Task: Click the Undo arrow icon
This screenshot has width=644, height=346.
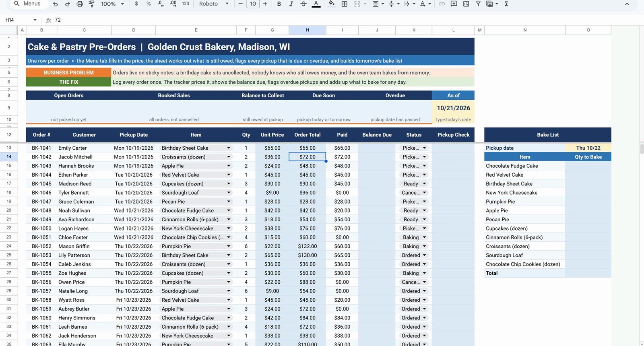Action: [x=56, y=4]
